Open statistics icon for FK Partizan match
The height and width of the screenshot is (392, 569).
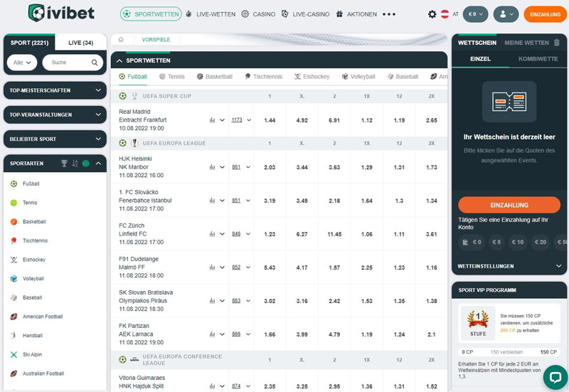tap(212, 334)
